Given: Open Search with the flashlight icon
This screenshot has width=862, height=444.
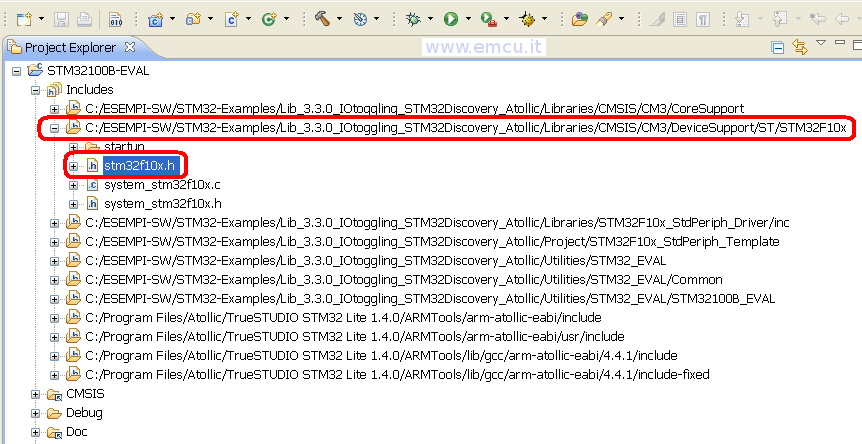Looking at the screenshot, I should (x=604, y=19).
